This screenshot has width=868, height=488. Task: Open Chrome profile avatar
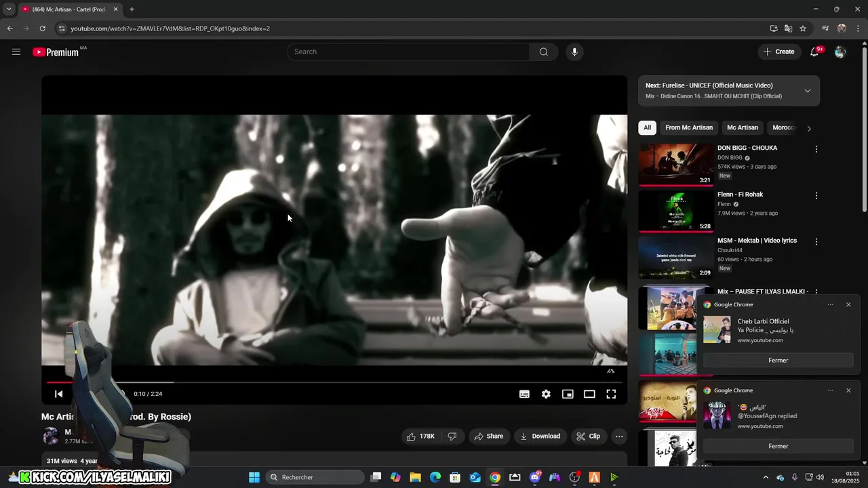click(x=842, y=28)
